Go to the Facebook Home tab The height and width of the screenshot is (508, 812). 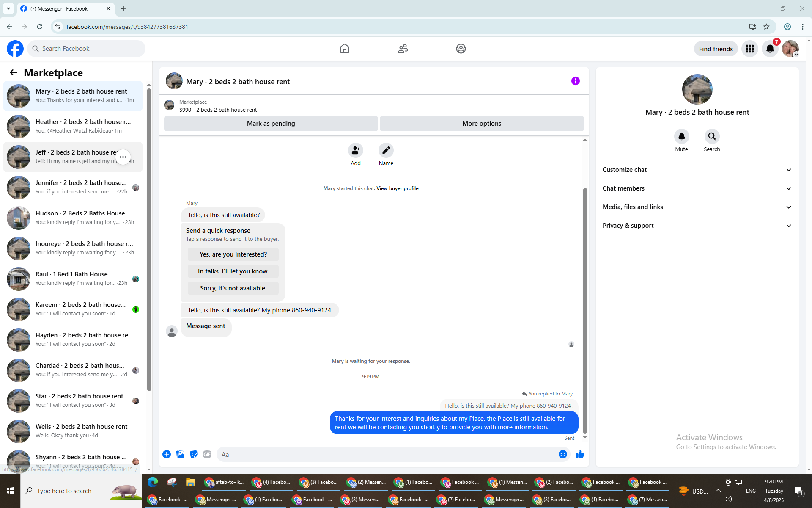[344, 49]
